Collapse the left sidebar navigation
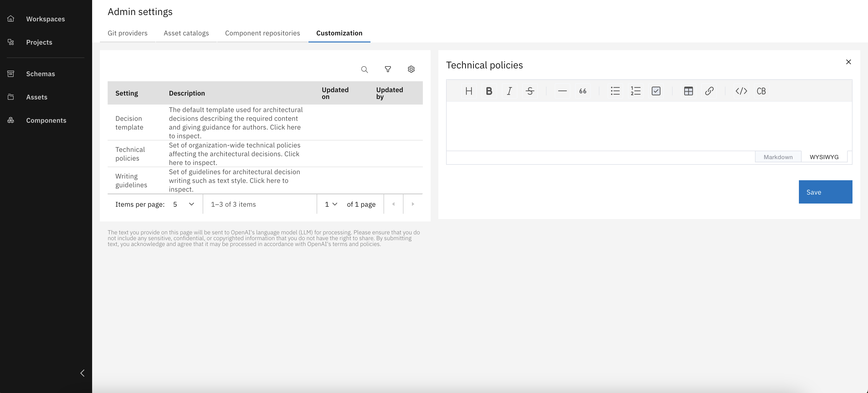Screen dimensions: 868x393 pyautogui.click(x=82, y=373)
